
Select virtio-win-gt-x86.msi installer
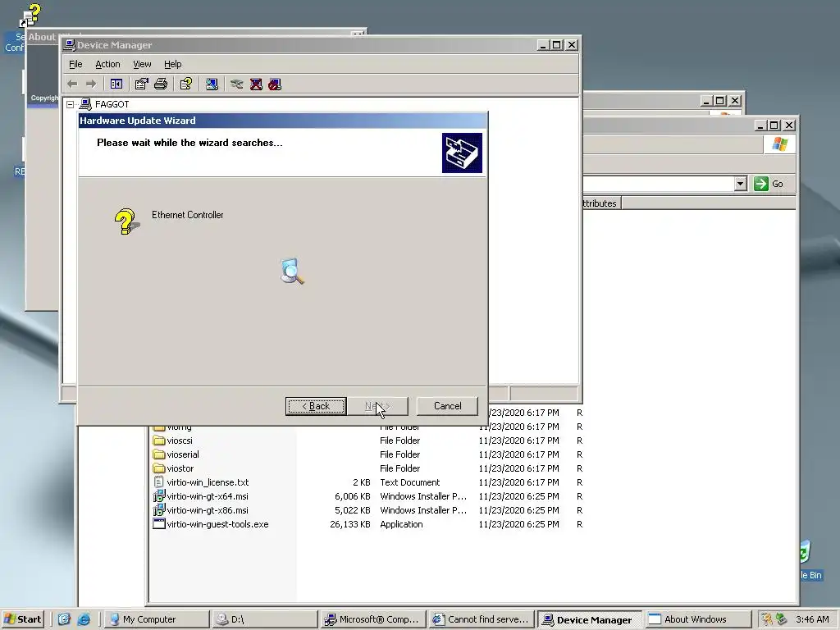208,510
